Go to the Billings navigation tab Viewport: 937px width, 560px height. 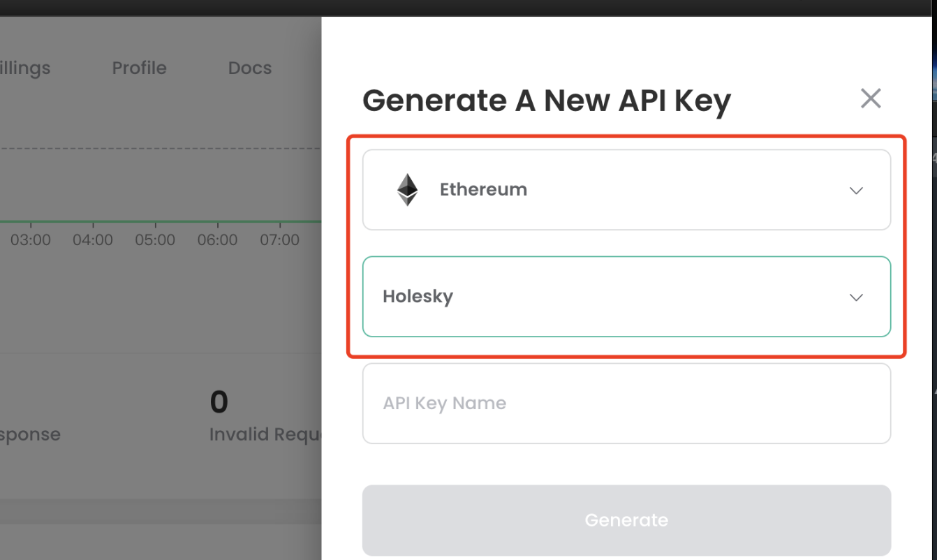tap(25, 68)
